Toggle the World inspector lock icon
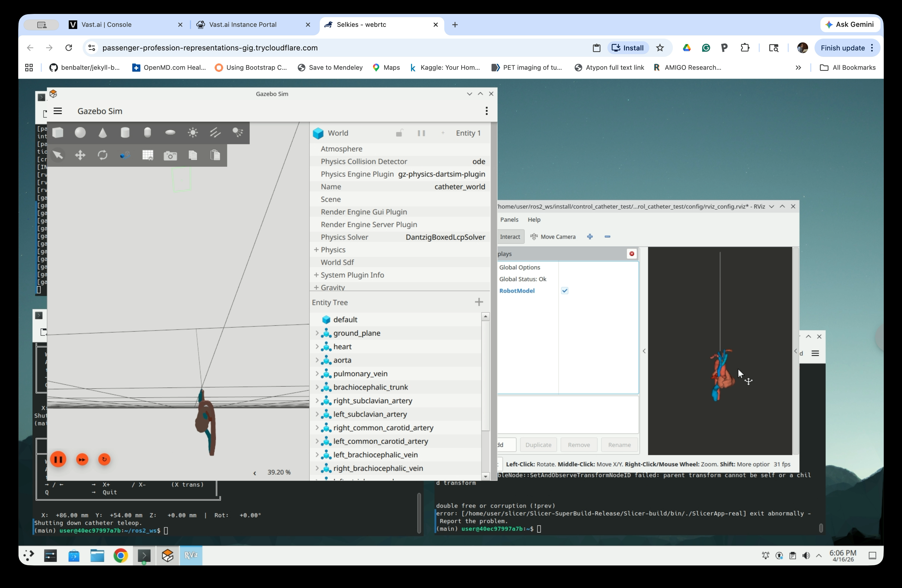Screen dimensions: 902x588 pos(399,133)
